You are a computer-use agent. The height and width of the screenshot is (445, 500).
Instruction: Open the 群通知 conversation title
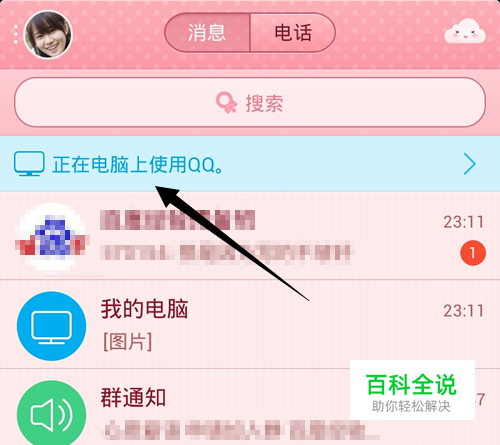click(133, 397)
